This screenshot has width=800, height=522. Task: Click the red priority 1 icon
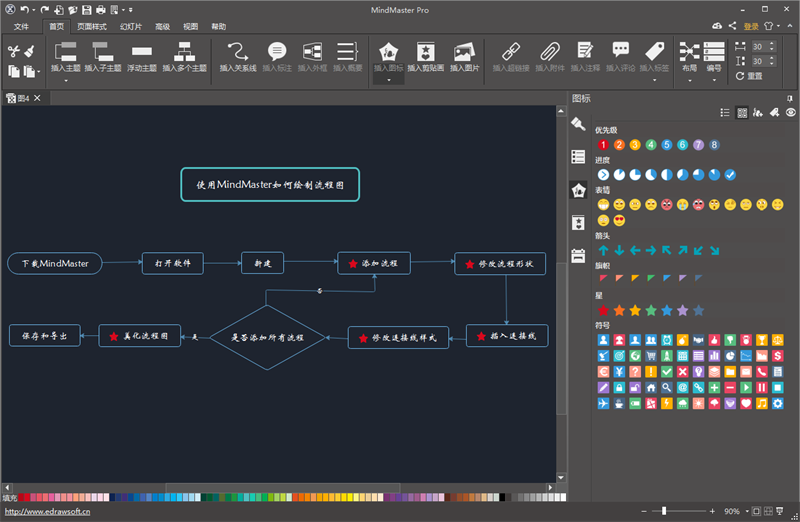603,145
